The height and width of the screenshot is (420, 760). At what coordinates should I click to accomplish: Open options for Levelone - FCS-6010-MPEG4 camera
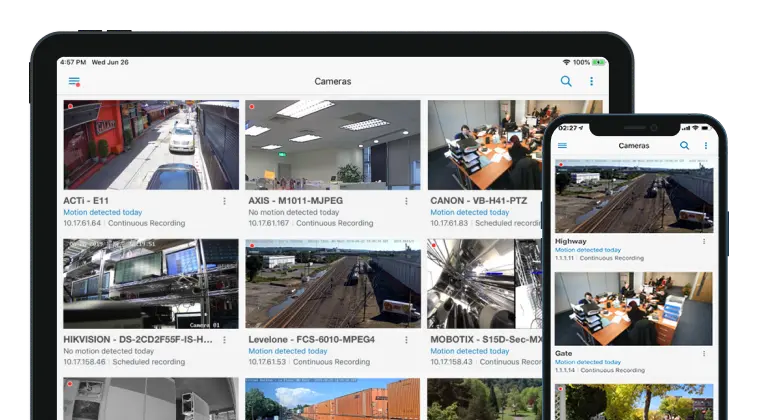406,340
